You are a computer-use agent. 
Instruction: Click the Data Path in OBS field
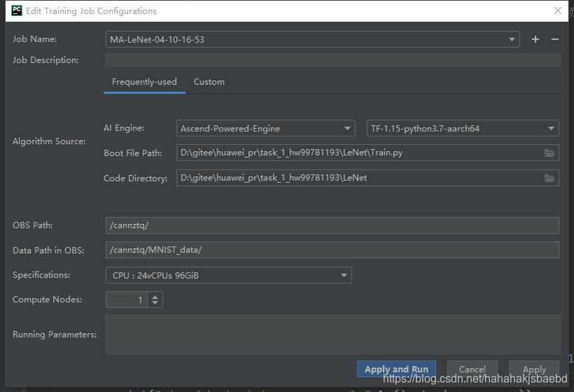click(x=332, y=250)
